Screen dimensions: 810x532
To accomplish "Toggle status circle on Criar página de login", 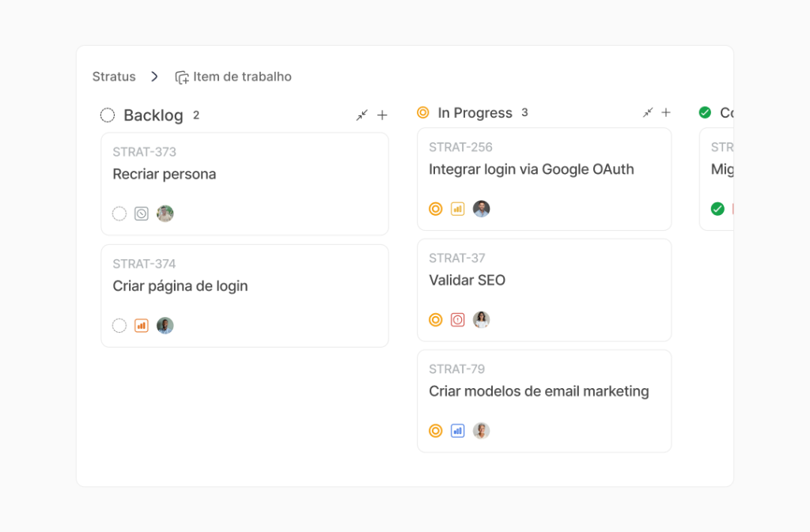I will tap(119, 326).
